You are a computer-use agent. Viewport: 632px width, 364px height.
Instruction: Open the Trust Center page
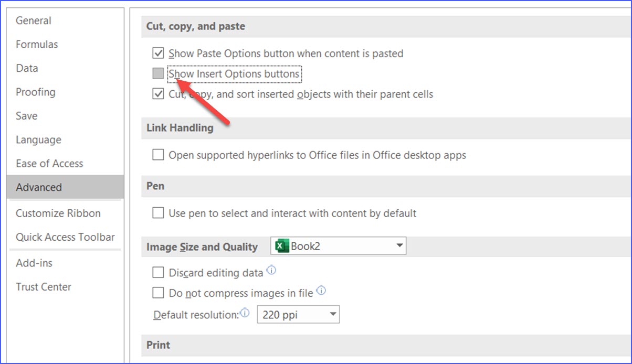(44, 286)
